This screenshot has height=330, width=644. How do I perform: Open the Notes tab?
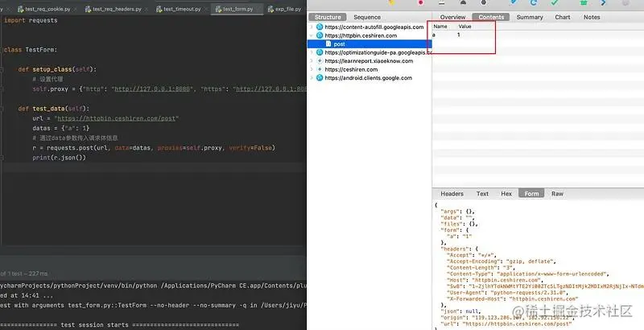[592, 17]
